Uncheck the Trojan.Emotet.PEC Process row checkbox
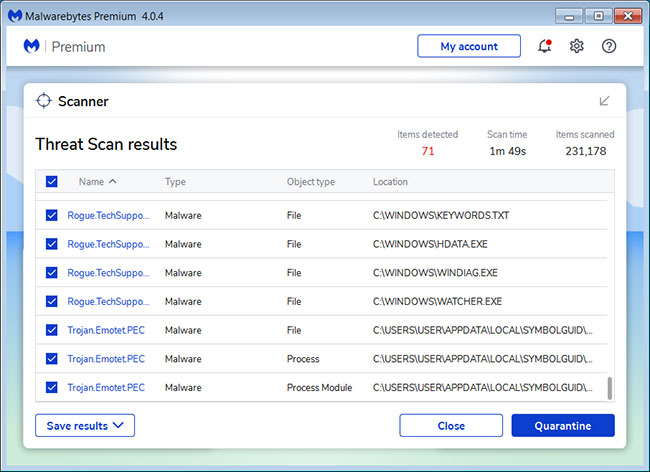 click(51, 358)
